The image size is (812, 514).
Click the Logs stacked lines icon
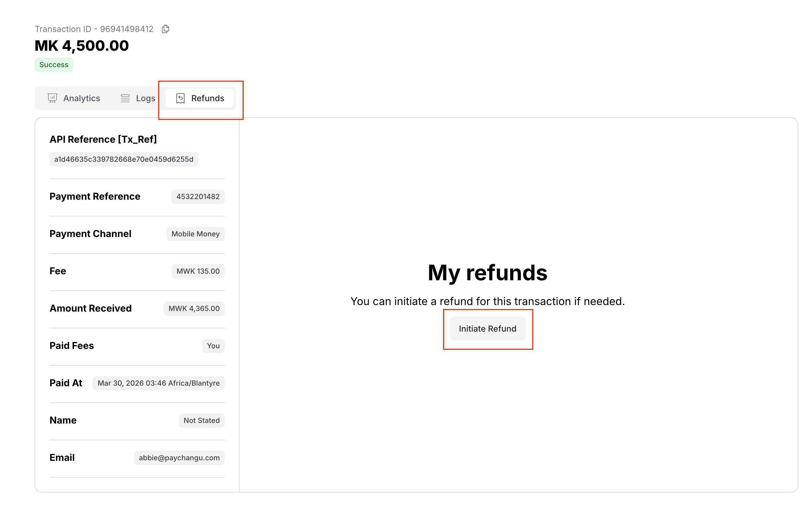pyautogui.click(x=125, y=98)
